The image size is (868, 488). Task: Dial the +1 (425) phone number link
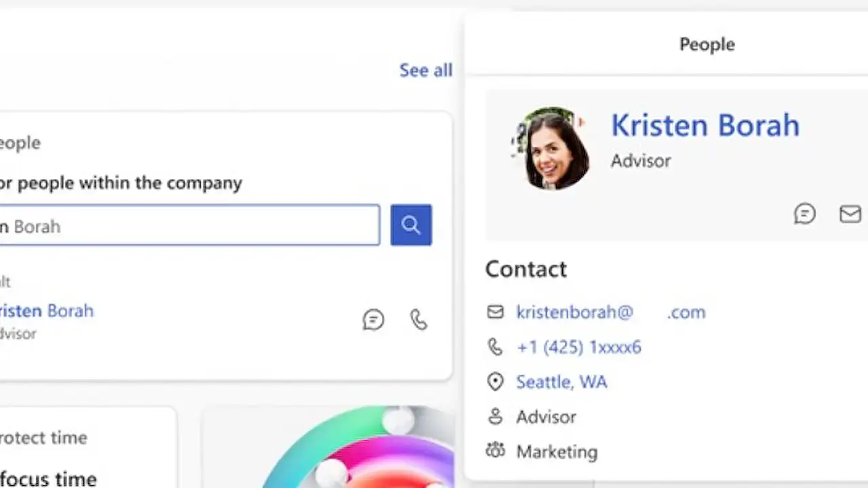[x=578, y=347]
